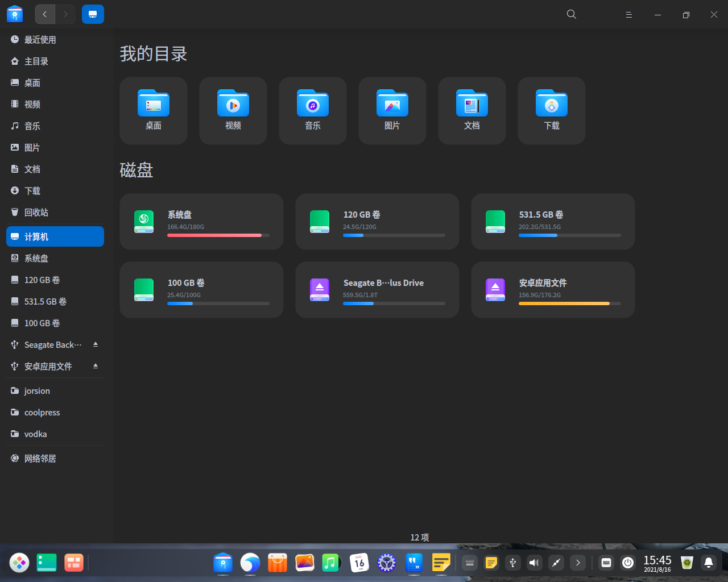The image size is (728, 582).
Task: Go to 最近使用 in sidebar
Action: tap(40, 39)
